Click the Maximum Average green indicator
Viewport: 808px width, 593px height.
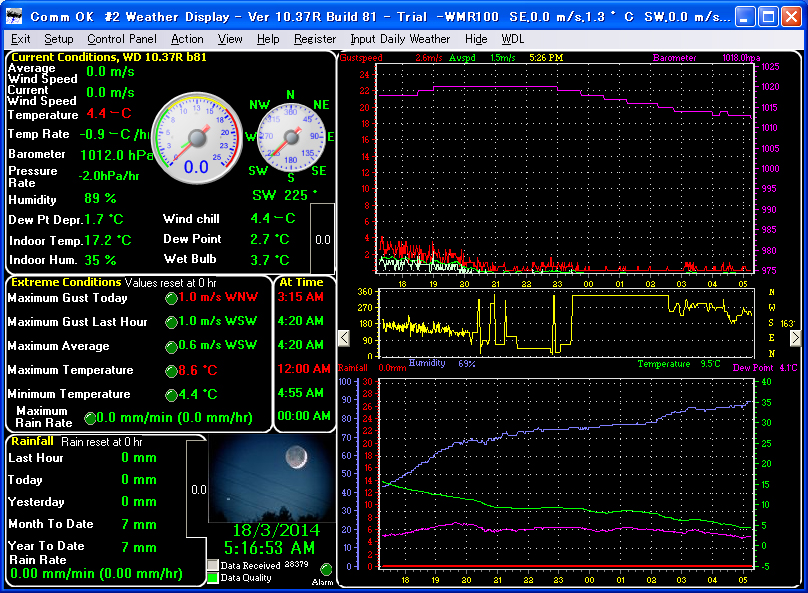(x=171, y=347)
